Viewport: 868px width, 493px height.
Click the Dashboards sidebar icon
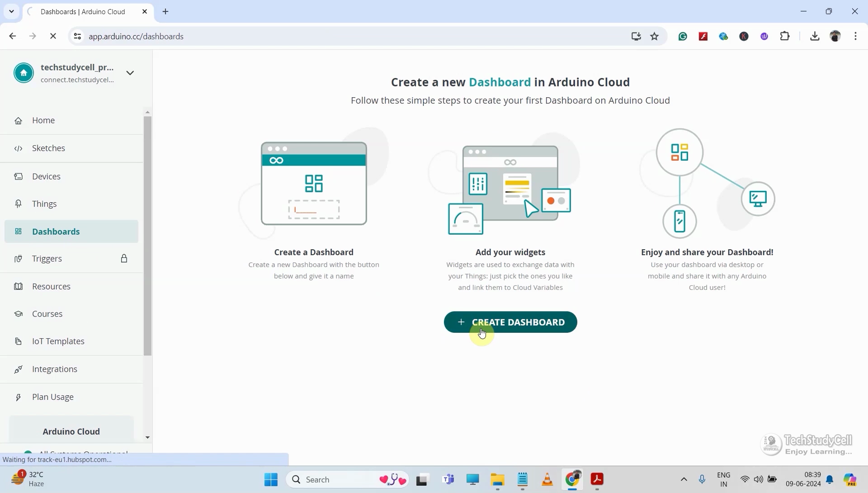tap(17, 231)
